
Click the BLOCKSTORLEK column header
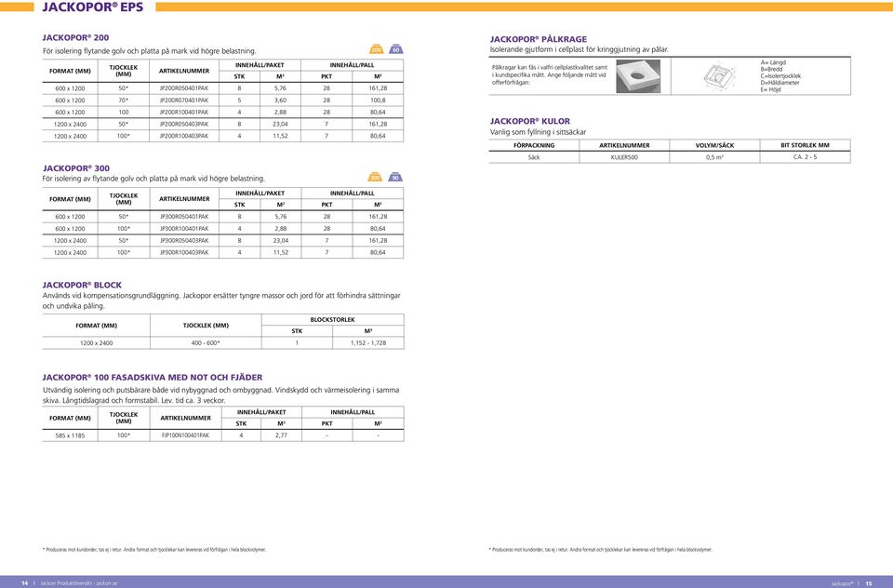click(x=333, y=320)
